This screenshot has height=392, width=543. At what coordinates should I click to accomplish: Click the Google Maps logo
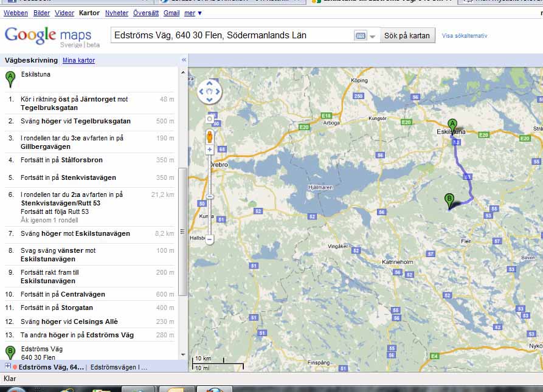52,36
